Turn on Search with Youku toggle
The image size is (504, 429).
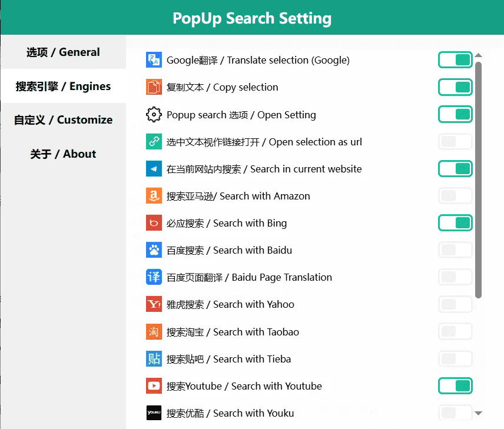click(x=455, y=413)
